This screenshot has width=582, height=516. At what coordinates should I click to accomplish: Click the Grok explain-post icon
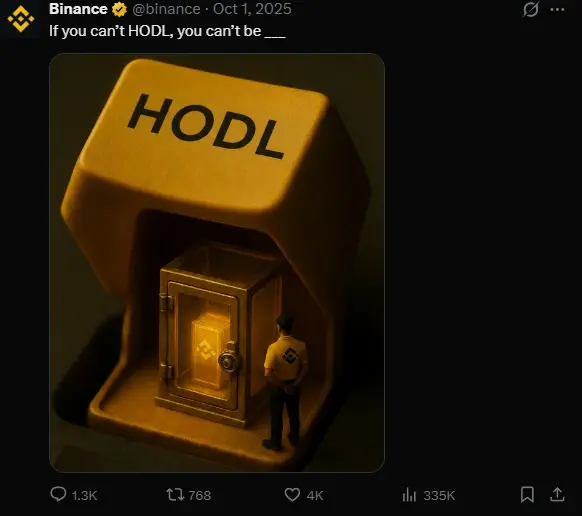point(531,9)
